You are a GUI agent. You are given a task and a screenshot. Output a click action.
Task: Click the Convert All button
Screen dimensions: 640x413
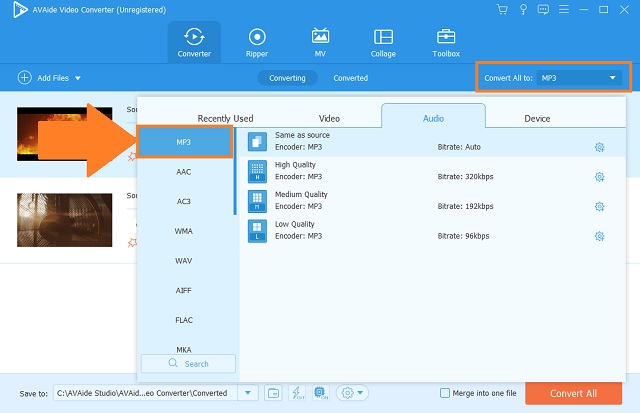click(573, 393)
